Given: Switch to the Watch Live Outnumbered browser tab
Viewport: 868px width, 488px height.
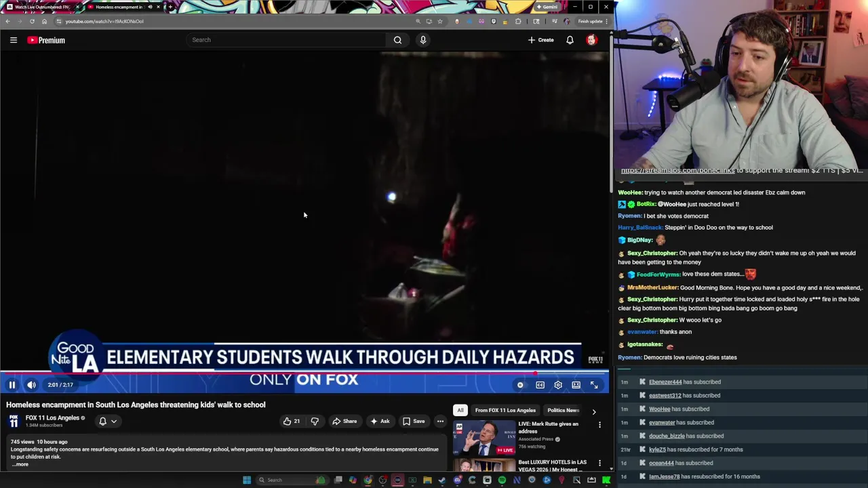Looking at the screenshot, I should point(42,7).
